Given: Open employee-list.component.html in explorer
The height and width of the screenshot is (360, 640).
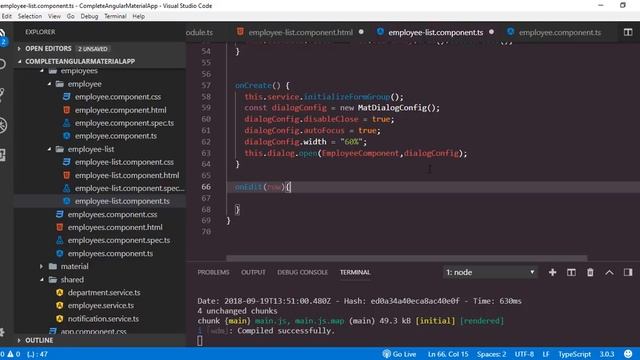Looking at the screenshot, I should click(127, 176).
